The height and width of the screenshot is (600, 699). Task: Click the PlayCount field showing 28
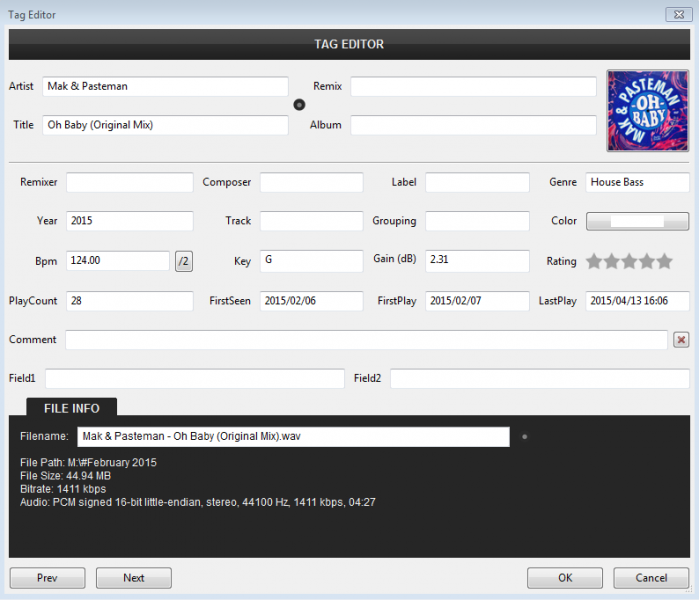pyautogui.click(x=130, y=301)
